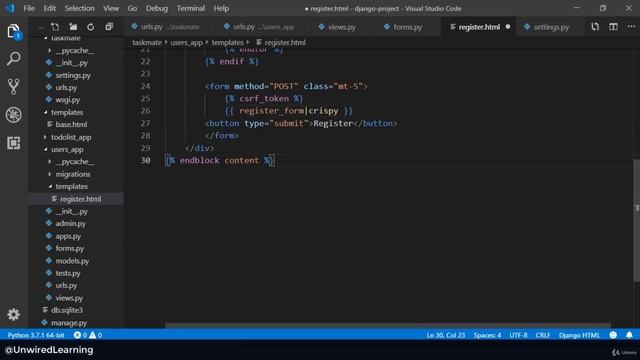
Task: Click users_app in breadcrumb path
Action: click(x=187, y=42)
